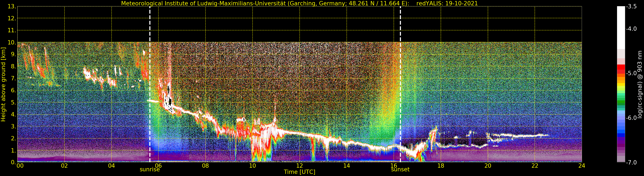Click the height axis tick label 5
Image resolution: width=644 pixels, height=176 pixels.
13,102
